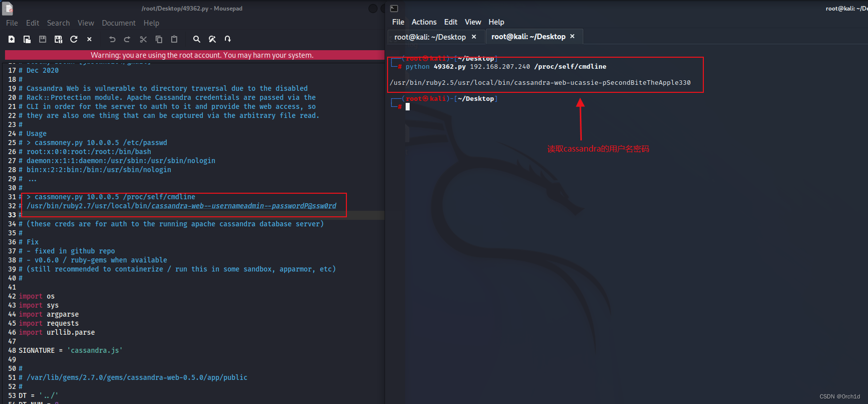Click the '# Usage' comment line

point(33,133)
